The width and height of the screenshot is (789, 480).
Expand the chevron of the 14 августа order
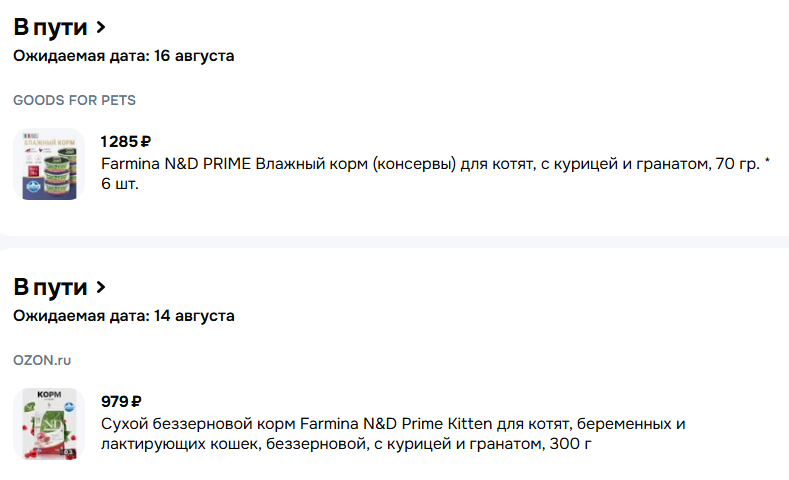(101, 287)
